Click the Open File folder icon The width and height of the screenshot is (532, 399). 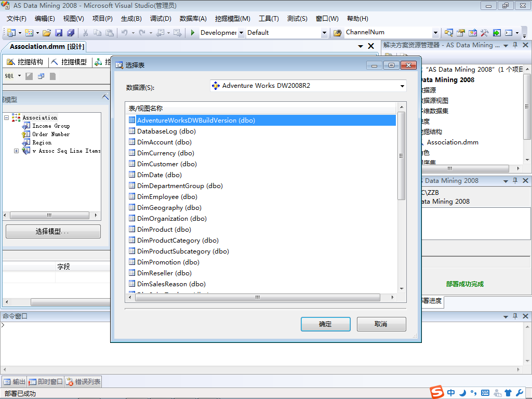point(47,33)
